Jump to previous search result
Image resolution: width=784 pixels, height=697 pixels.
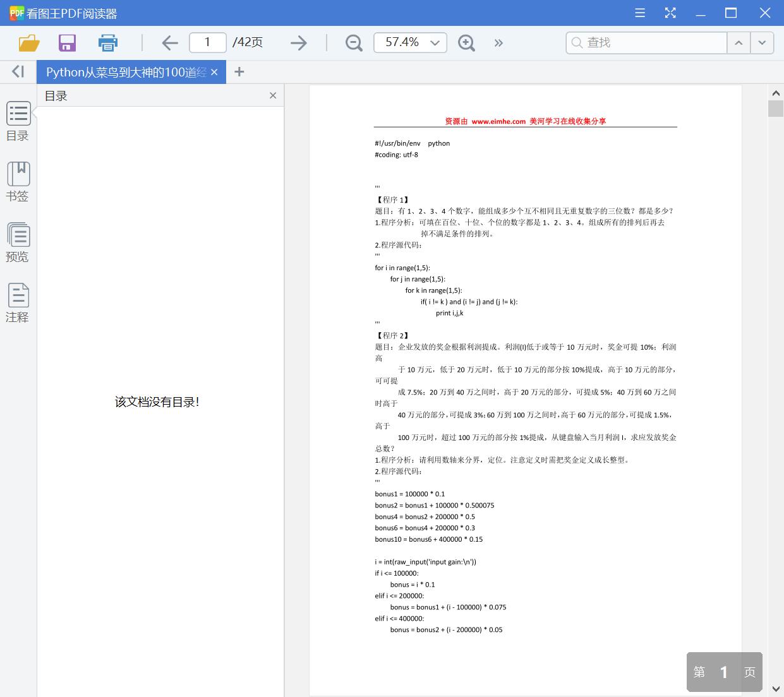click(739, 42)
